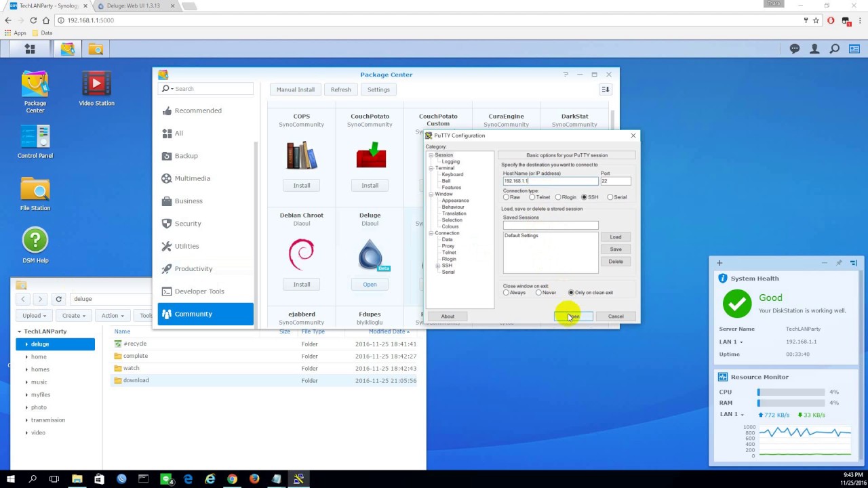
Task: Go back in File Station navigation
Action: click(x=24, y=299)
